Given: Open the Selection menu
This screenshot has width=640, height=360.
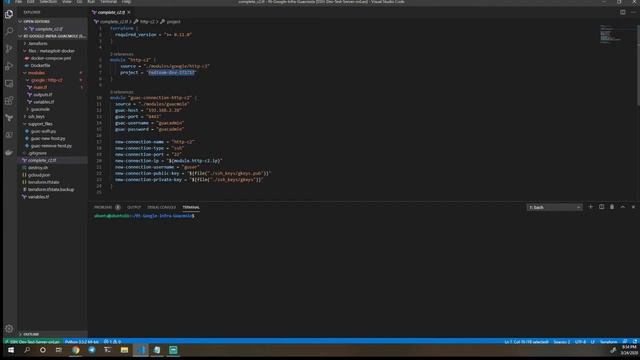Looking at the screenshot, I should 48,2.
